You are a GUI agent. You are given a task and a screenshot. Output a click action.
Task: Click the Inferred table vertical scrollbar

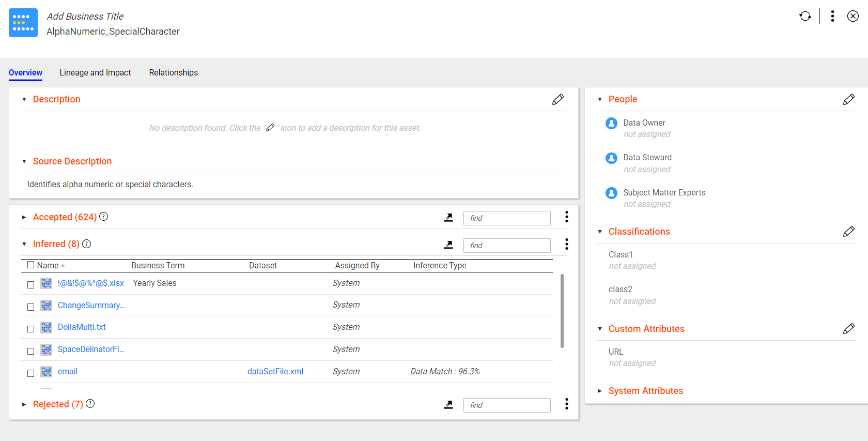click(562, 311)
